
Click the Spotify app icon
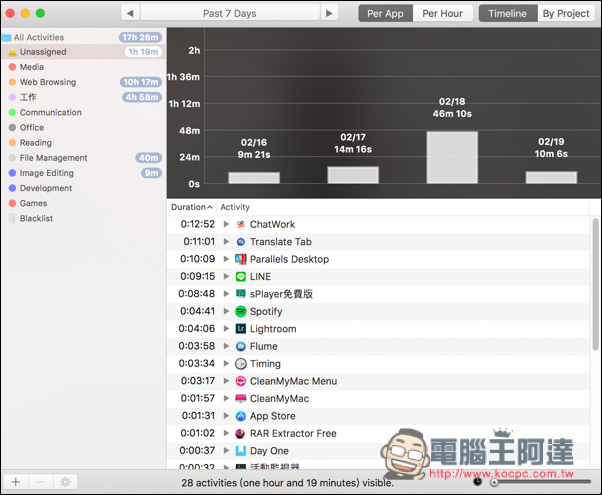coord(241,311)
